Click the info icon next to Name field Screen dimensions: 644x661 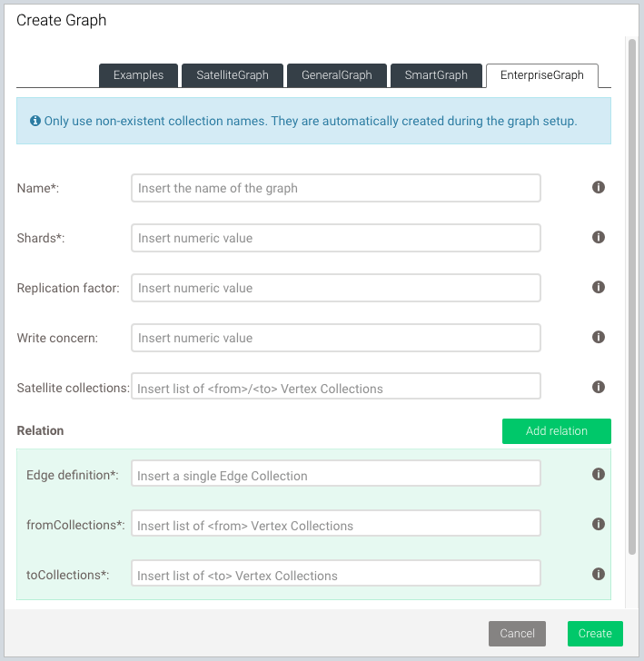599,187
